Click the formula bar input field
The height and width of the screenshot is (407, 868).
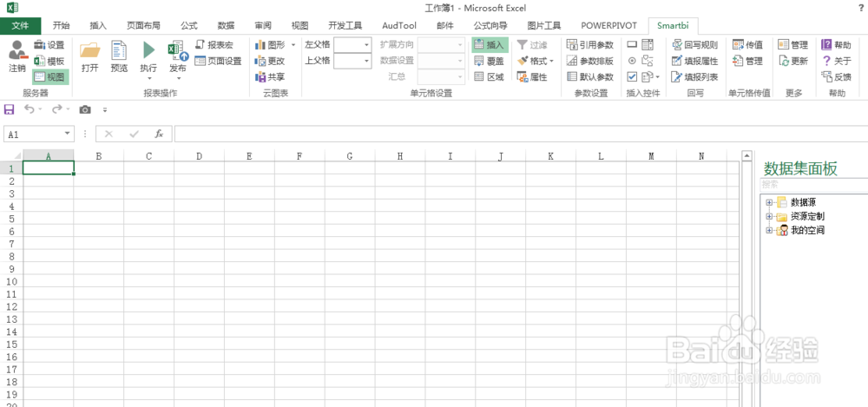pyautogui.click(x=520, y=134)
